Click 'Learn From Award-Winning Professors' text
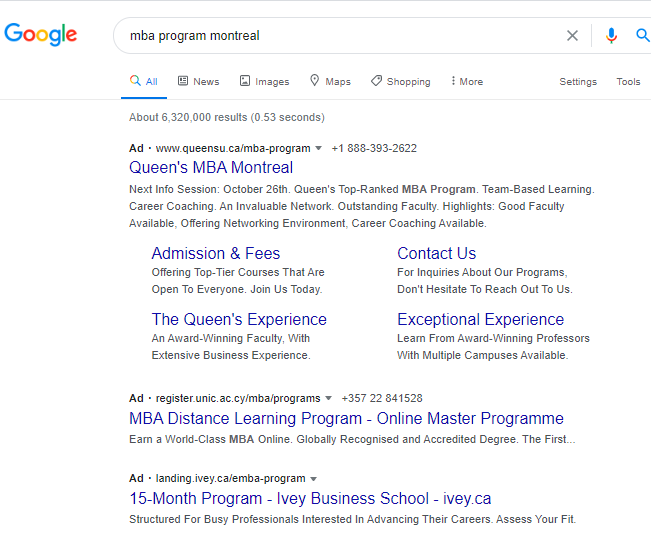Image resolution: width=651 pixels, height=546 pixels. click(x=493, y=338)
